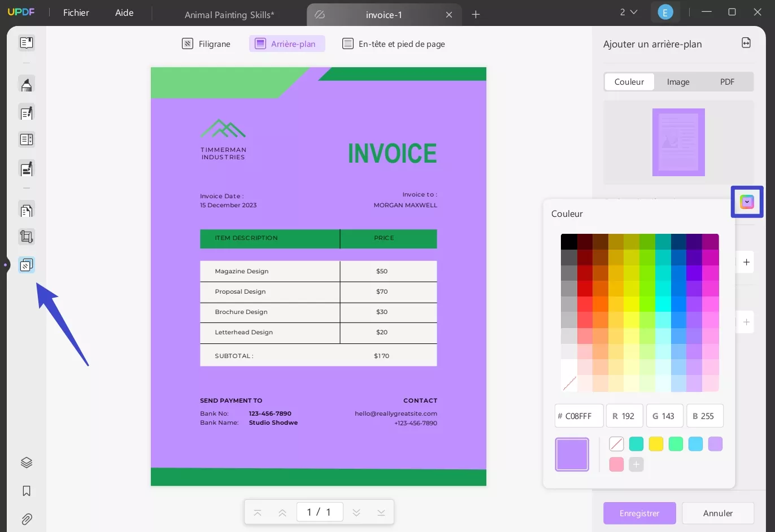Open the Organize pages tool
The height and width of the screenshot is (532, 775).
tap(27, 210)
